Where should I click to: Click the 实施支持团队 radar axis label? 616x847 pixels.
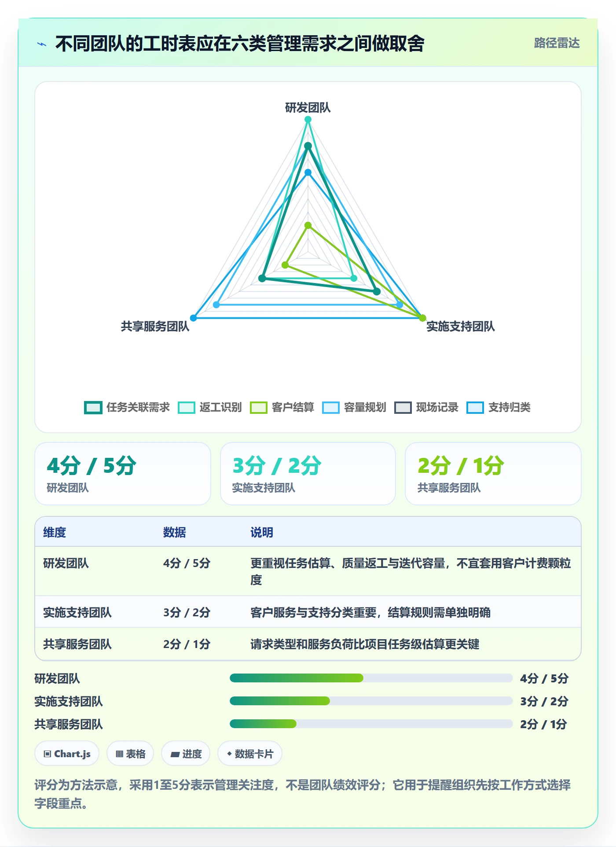(x=461, y=326)
